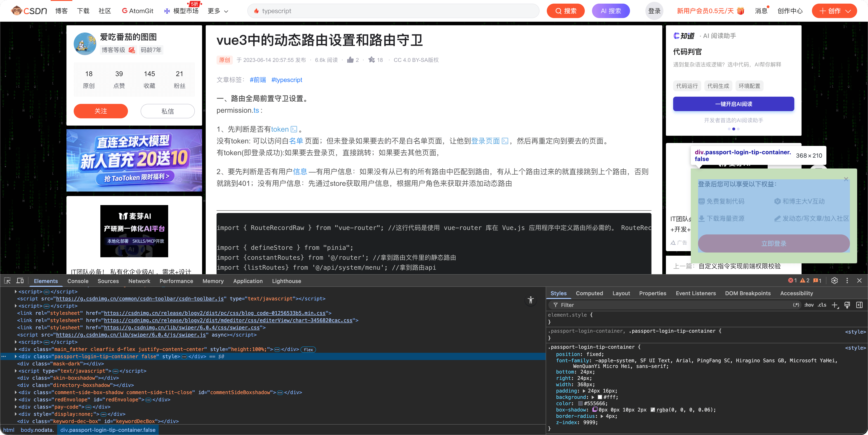This screenshot has height=435, width=868.
Task: Switch to the Console tab
Action: point(78,281)
